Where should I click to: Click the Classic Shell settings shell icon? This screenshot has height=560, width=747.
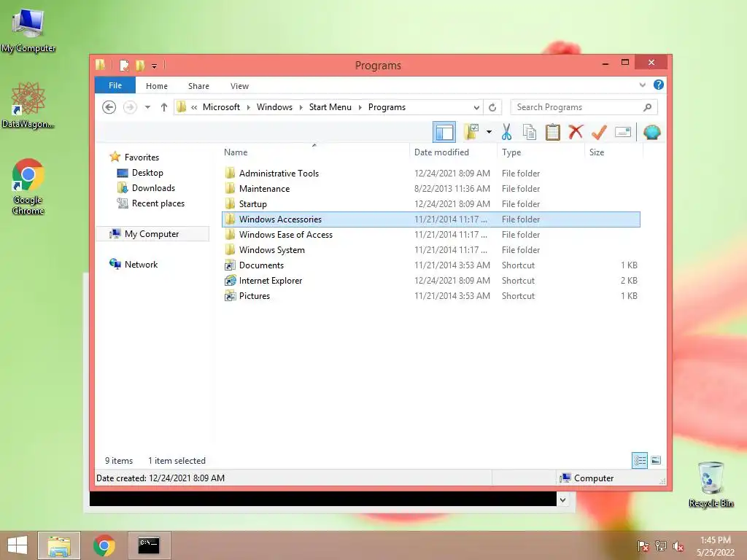coord(651,132)
